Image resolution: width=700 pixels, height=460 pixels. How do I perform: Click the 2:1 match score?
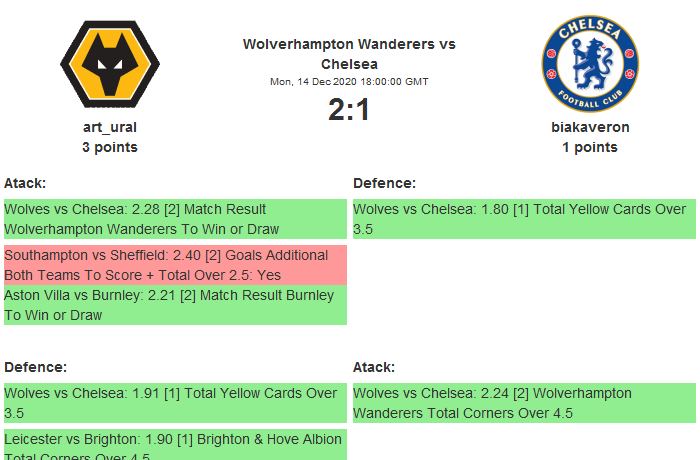[x=349, y=110]
